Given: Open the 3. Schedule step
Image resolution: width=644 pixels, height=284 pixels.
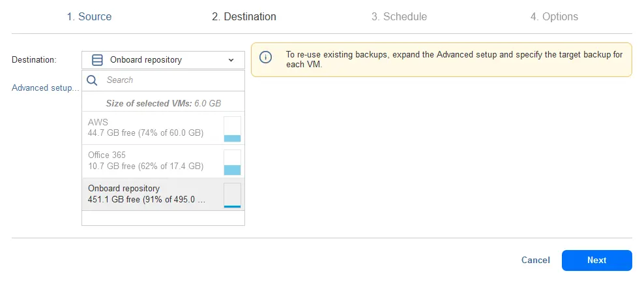Looking at the screenshot, I should (x=399, y=17).
